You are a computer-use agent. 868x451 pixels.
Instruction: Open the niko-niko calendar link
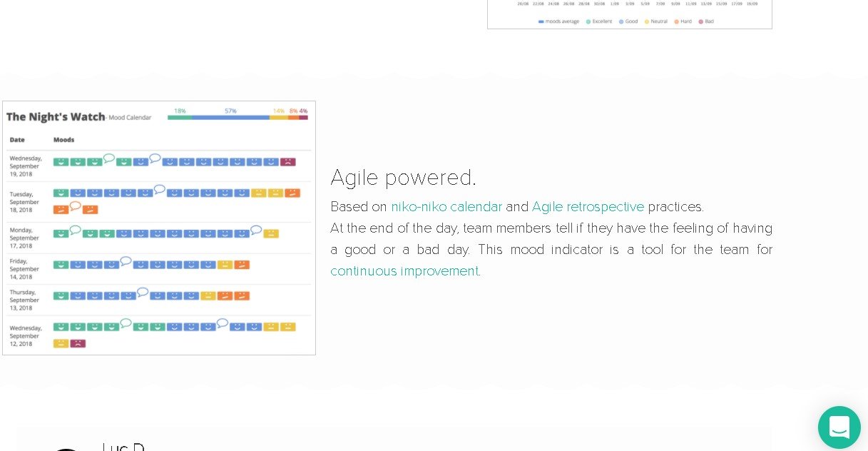[x=446, y=207]
